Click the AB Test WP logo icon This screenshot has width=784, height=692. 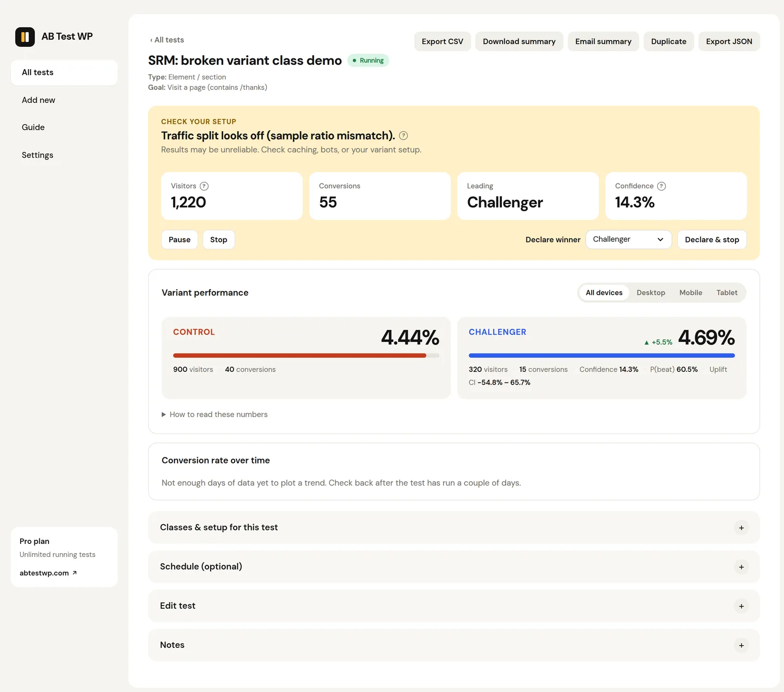(25, 37)
